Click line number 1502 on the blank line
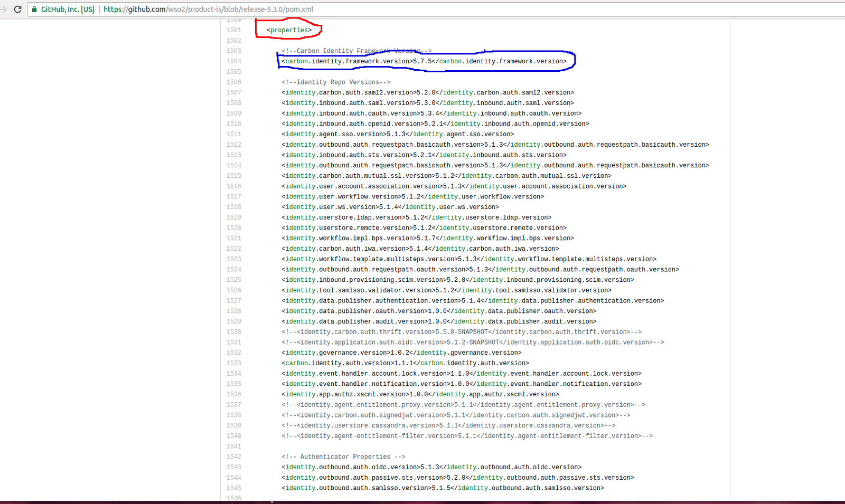845x504 pixels. [x=234, y=41]
